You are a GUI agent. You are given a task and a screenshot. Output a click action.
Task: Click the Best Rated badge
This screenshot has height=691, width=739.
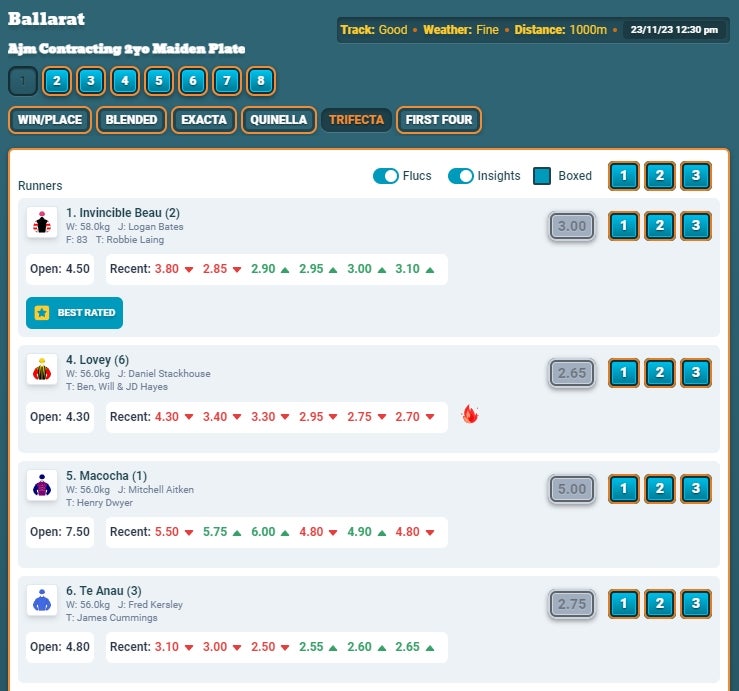click(74, 313)
